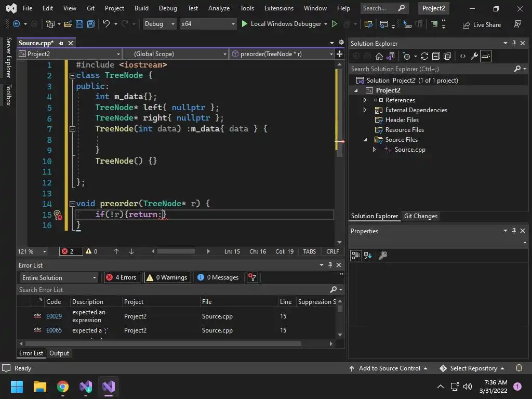Toggle the 0 Warnings filter
Screen dimensions: 532x399
[168, 277]
